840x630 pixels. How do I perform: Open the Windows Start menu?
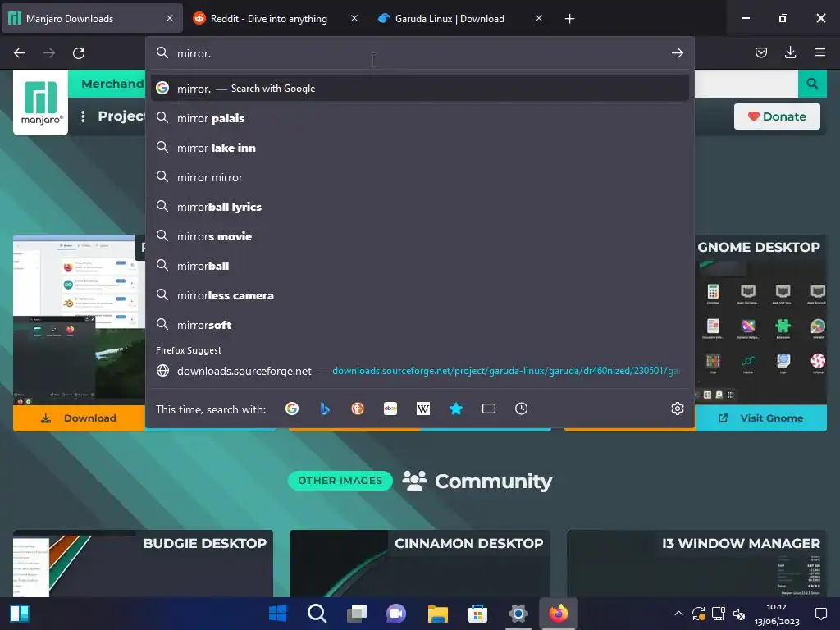tap(277, 614)
